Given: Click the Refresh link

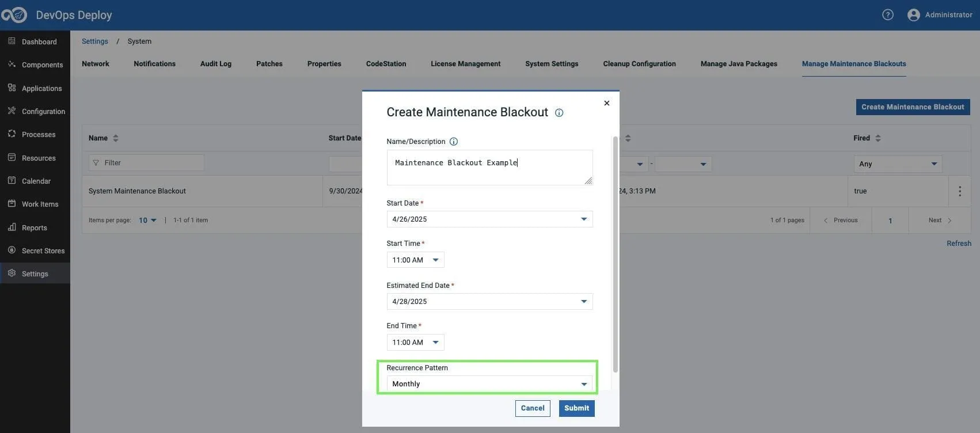Looking at the screenshot, I should pyautogui.click(x=959, y=244).
